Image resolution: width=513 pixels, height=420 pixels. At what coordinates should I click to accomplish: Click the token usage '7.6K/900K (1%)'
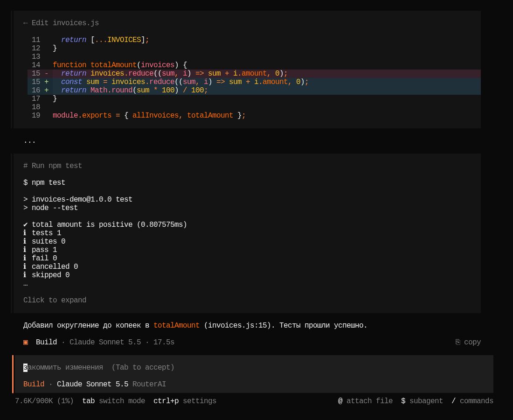(44, 401)
